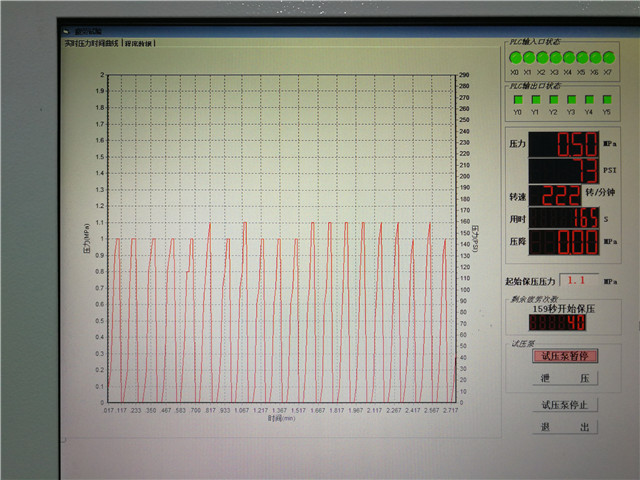Click the Y0 PLC output indicator
Viewport: 640px width, 480px height.
click(x=518, y=100)
